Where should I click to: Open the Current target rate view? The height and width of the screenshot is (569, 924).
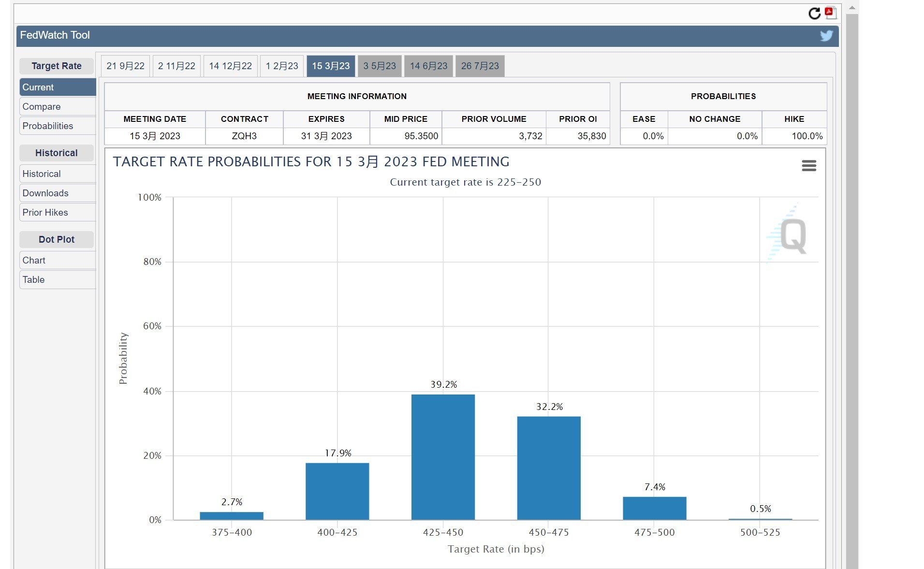point(58,88)
